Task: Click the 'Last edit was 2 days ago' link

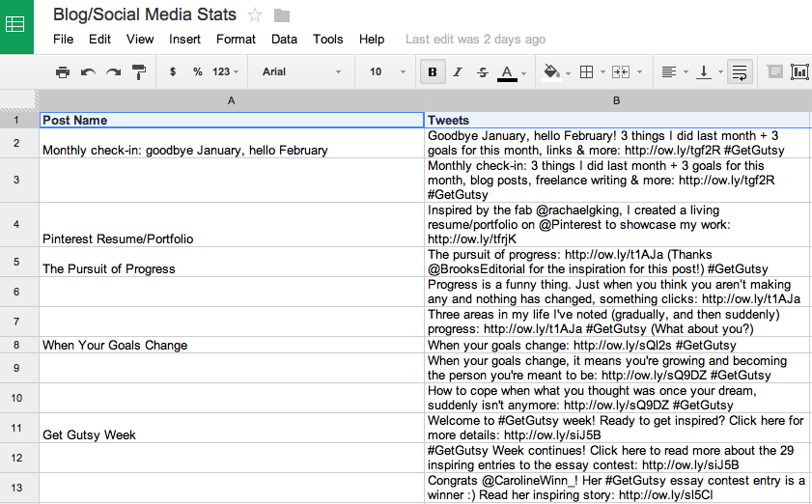Action: (475, 40)
